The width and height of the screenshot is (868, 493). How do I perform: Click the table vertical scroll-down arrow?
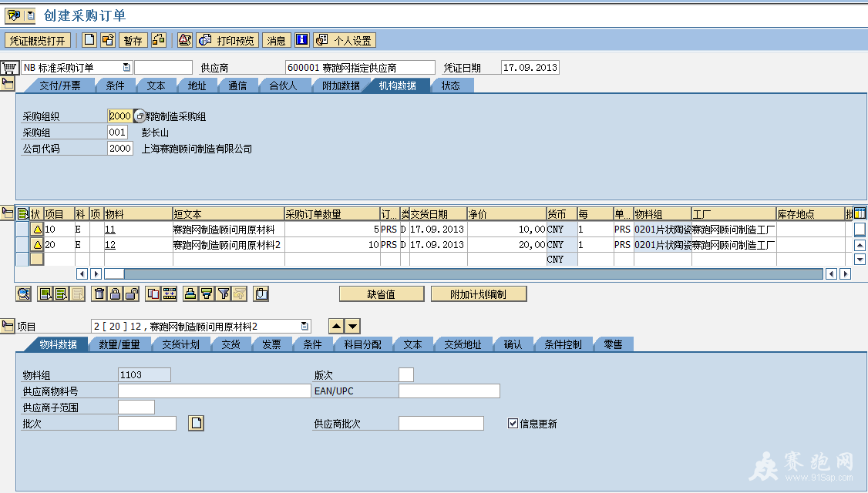(860, 259)
